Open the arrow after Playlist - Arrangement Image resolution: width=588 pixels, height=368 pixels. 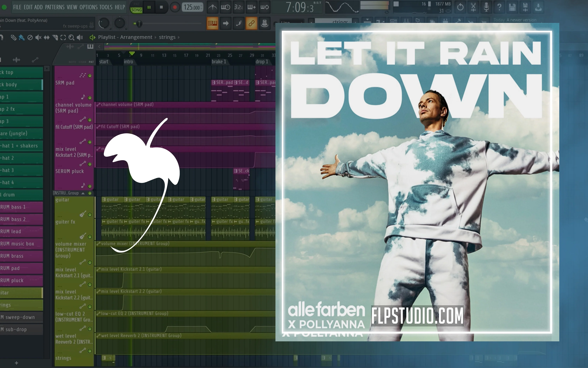coord(156,37)
